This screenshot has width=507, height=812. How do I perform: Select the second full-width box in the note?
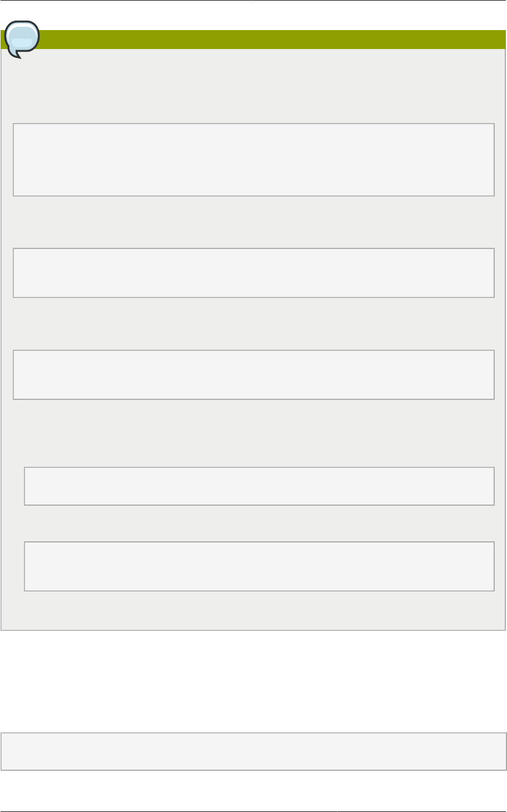point(253,273)
